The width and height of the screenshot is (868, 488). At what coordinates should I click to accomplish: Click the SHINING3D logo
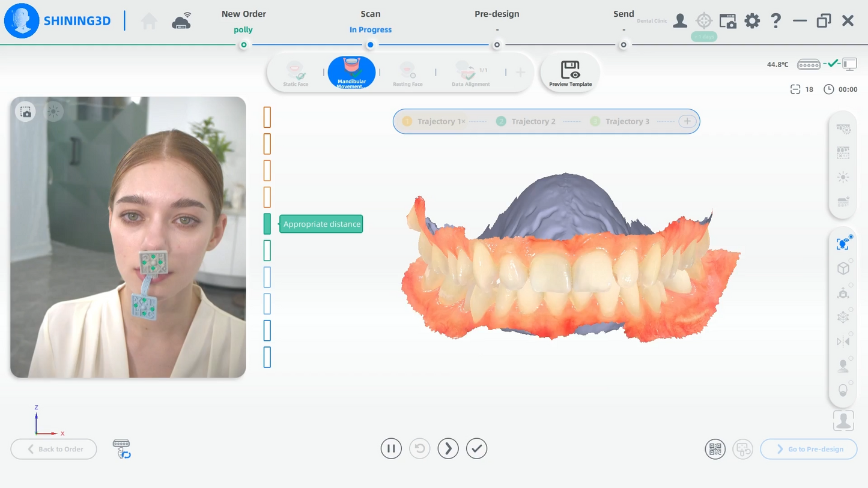58,21
